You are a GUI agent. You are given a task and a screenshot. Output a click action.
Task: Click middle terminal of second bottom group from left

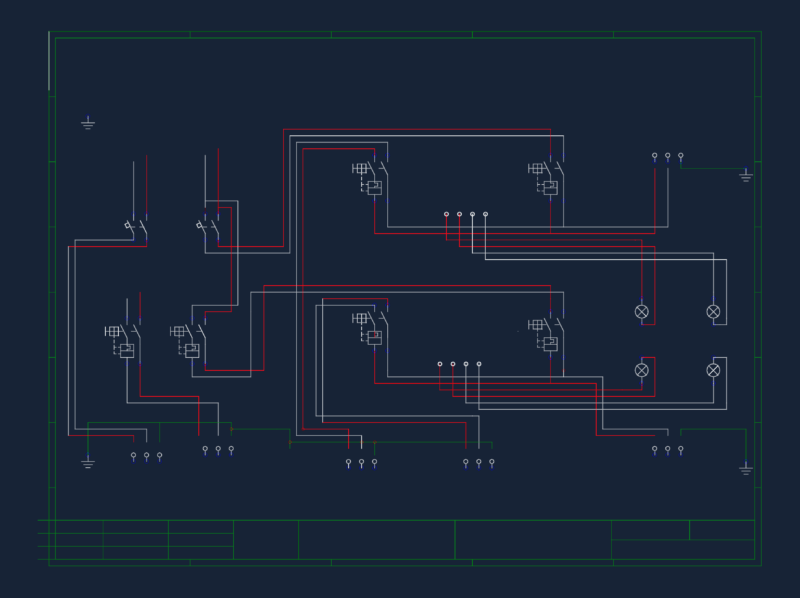pyautogui.click(x=218, y=451)
